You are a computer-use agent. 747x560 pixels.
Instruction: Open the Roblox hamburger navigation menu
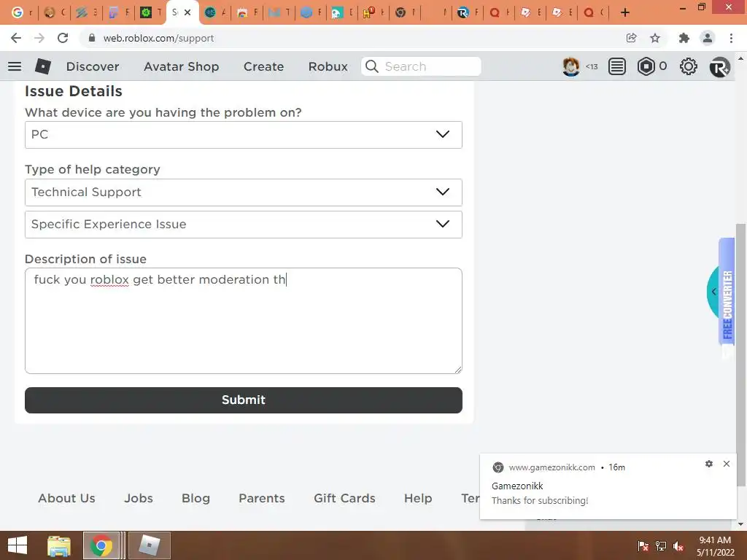[x=15, y=66]
